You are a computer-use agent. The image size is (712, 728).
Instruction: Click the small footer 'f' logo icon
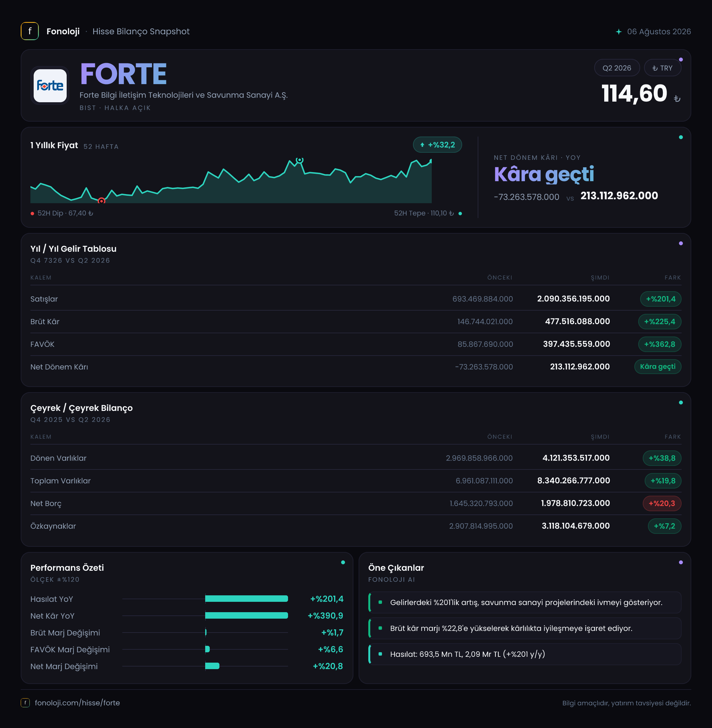click(x=25, y=702)
